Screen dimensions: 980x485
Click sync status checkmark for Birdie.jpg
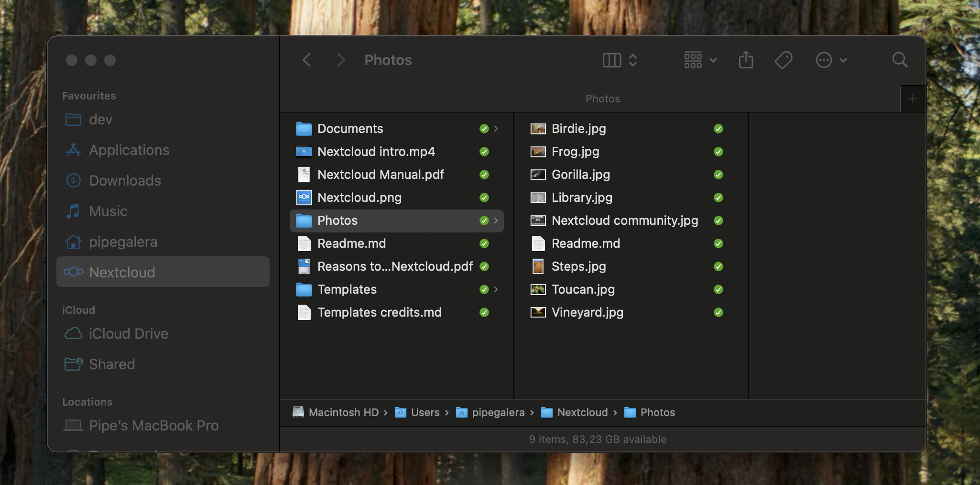718,129
